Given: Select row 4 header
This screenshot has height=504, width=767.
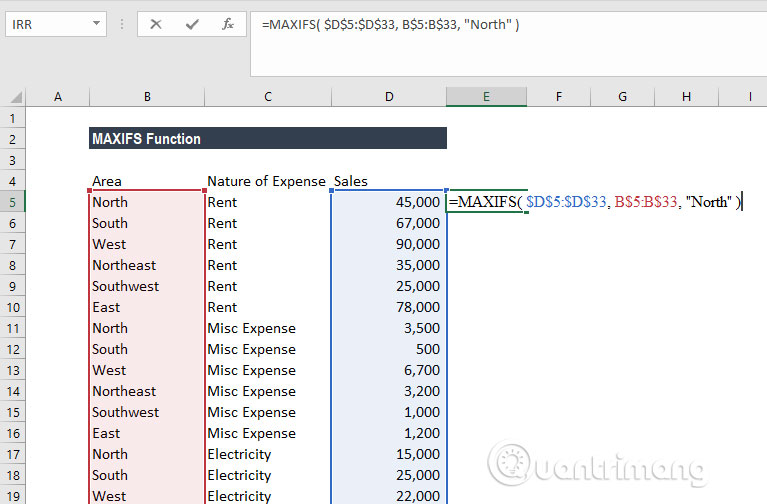Looking at the screenshot, I should pyautogui.click(x=13, y=182).
